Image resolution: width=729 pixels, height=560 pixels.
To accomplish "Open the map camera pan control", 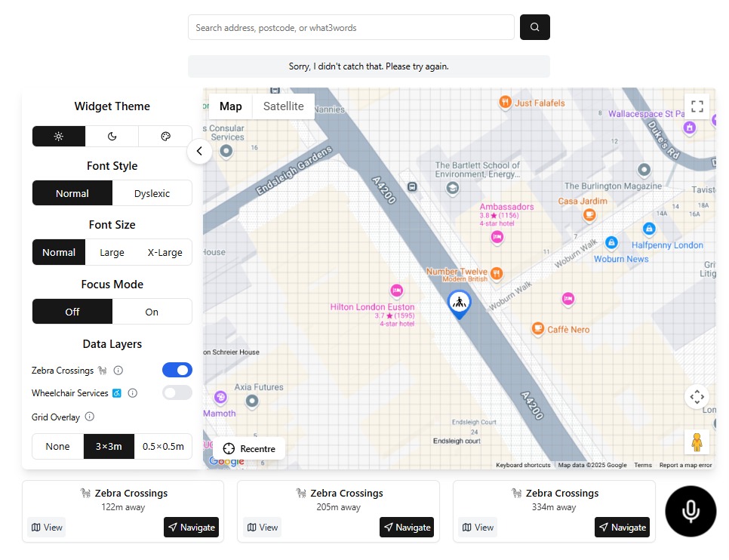I will [697, 397].
